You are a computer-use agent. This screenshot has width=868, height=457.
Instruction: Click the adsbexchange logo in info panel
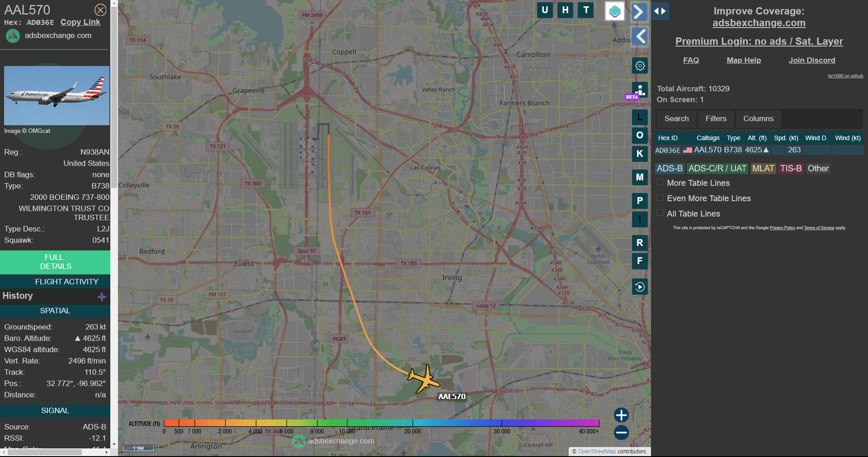point(13,36)
